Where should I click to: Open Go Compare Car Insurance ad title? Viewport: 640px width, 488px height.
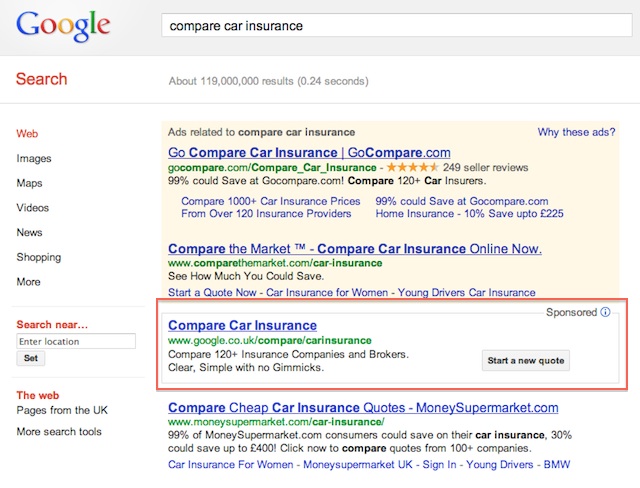tap(309, 153)
